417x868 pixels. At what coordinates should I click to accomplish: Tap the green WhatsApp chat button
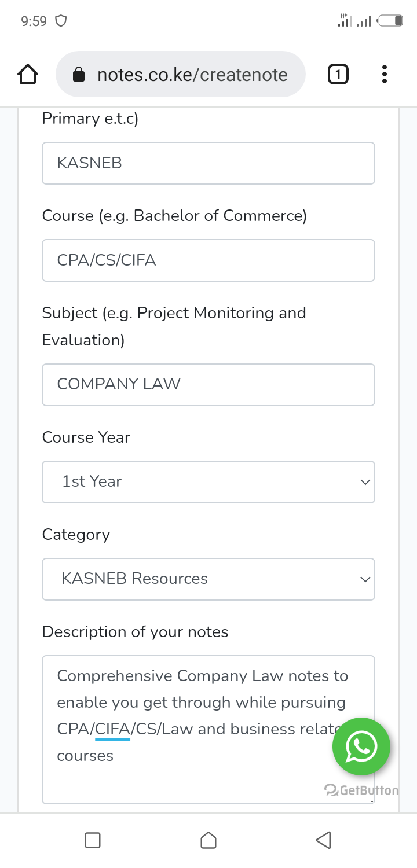click(x=361, y=746)
